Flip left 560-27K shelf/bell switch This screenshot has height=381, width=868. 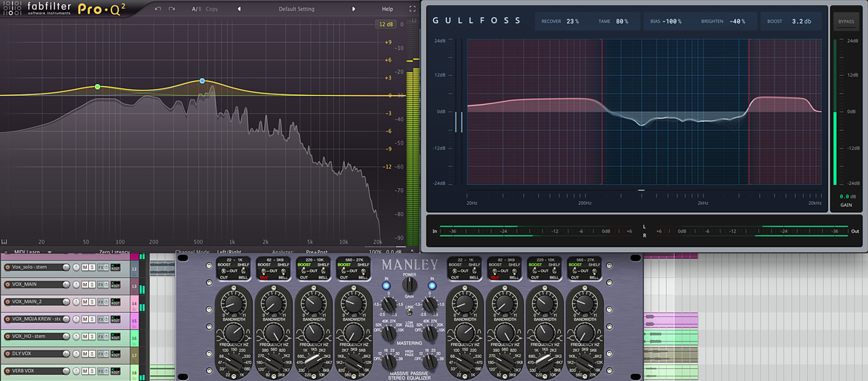(x=363, y=272)
